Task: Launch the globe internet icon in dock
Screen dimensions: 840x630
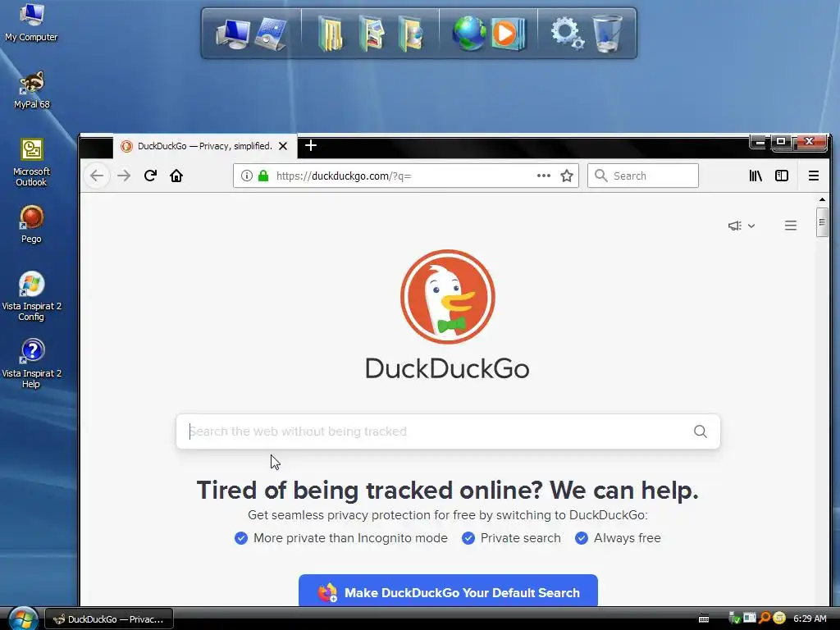Action: tap(468, 33)
